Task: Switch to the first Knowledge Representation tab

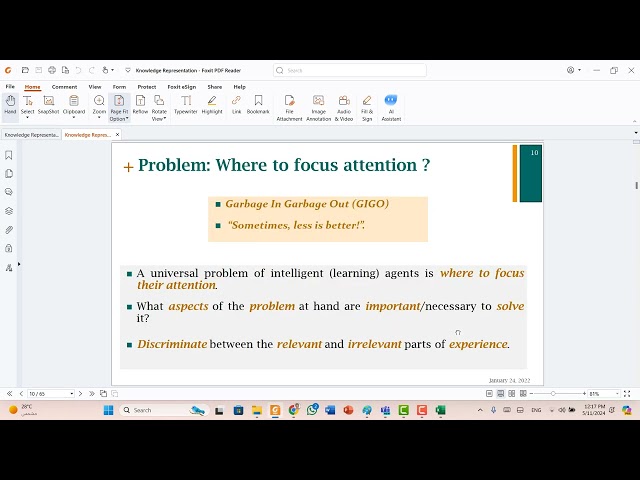Action: pos(31,135)
